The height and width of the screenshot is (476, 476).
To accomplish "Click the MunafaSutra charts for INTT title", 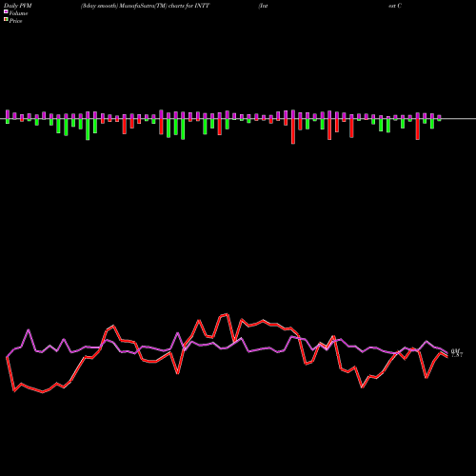I will click(146, 6).
